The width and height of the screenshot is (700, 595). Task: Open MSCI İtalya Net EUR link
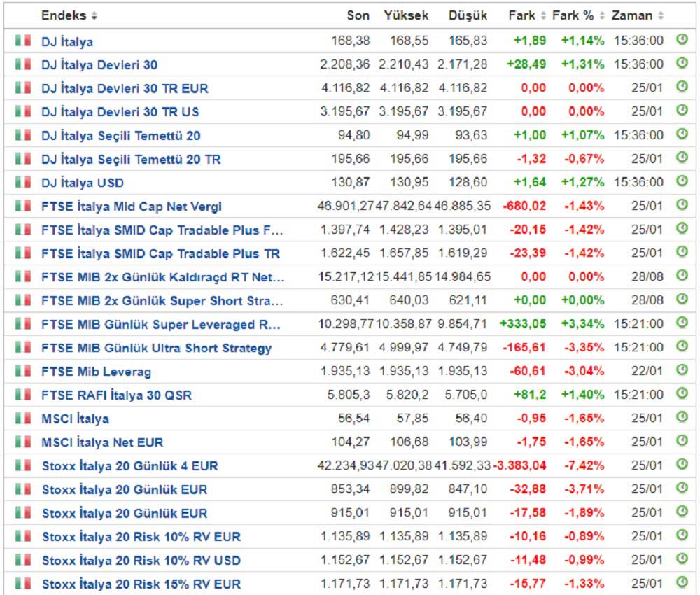point(102,443)
